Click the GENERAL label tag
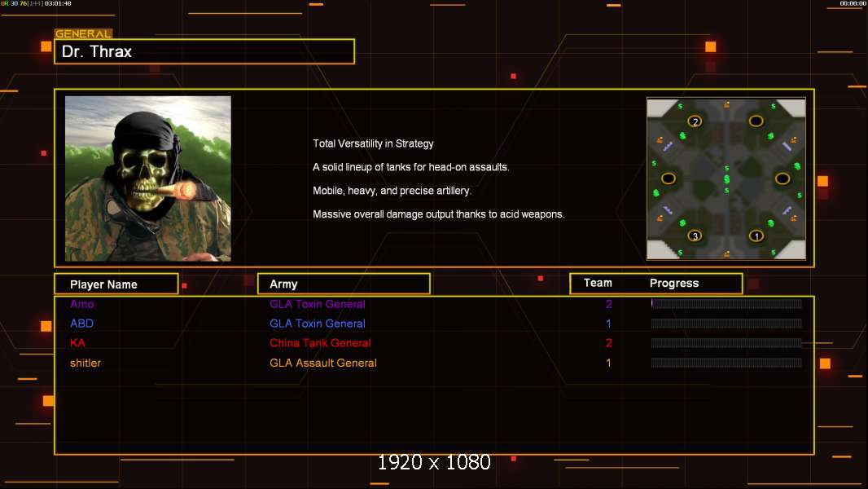The width and height of the screenshot is (868, 489). click(83, 33)
